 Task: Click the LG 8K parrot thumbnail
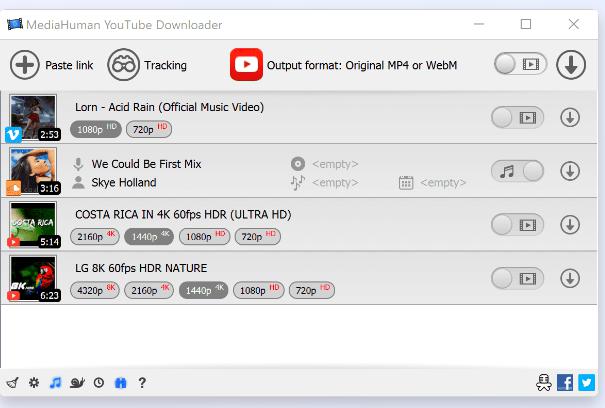click(33, 278)
